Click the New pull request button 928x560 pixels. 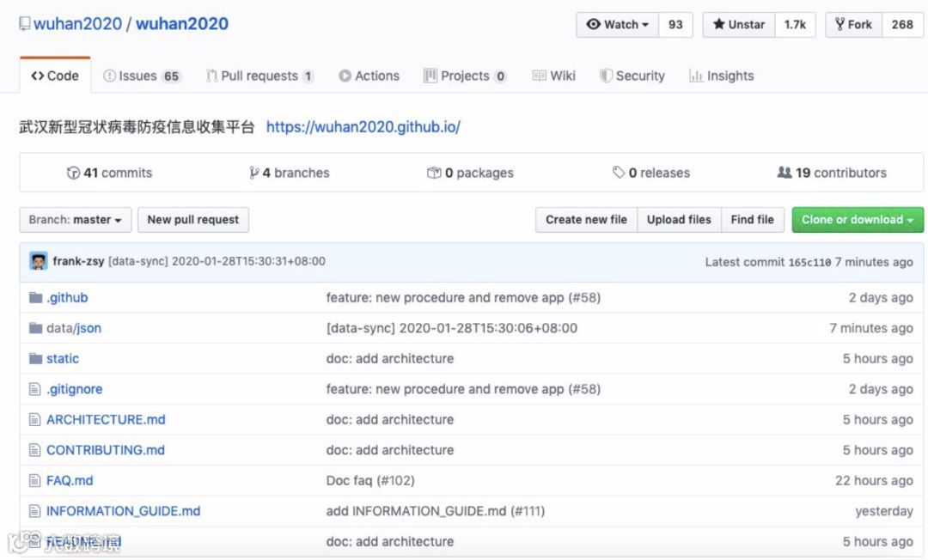click(x=193, y=220)
